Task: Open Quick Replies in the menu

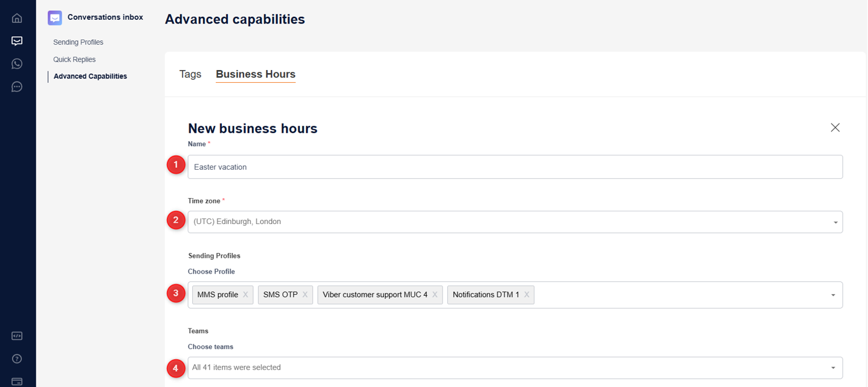Action: [x=74, y=59]
